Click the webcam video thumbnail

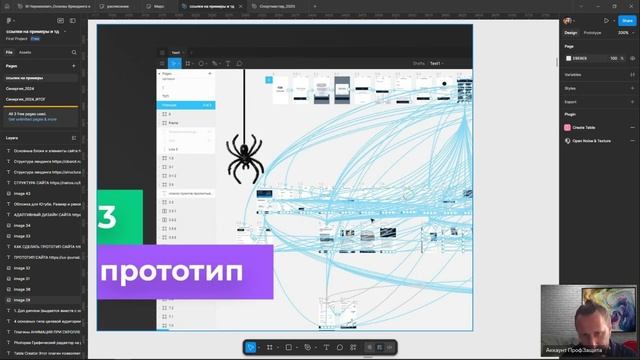(589, 321)
